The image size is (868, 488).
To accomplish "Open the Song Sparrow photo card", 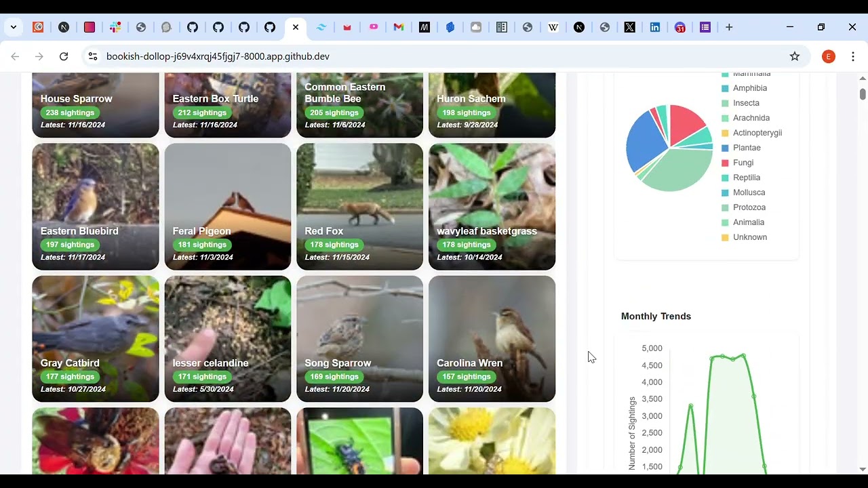I will click(360, 339).
